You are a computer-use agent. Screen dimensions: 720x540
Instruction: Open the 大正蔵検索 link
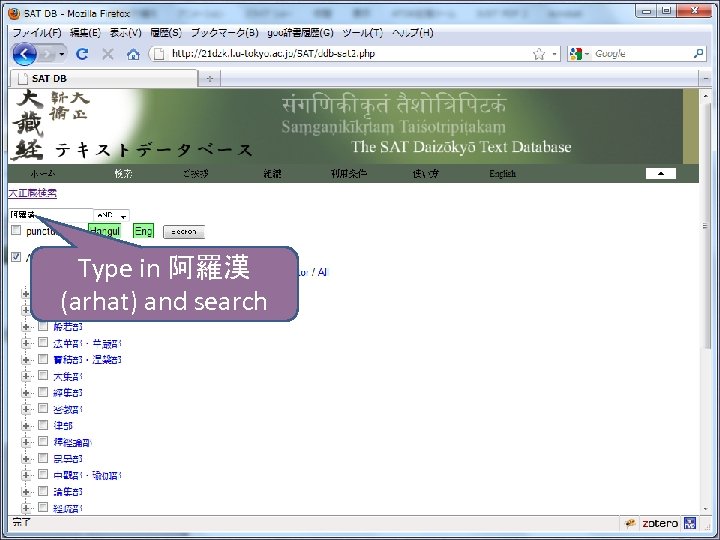pos(33,193)
